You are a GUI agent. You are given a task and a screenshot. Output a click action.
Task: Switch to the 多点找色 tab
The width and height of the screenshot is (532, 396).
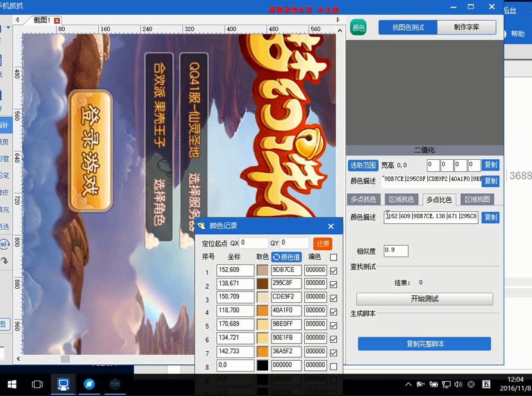[364, 200]
